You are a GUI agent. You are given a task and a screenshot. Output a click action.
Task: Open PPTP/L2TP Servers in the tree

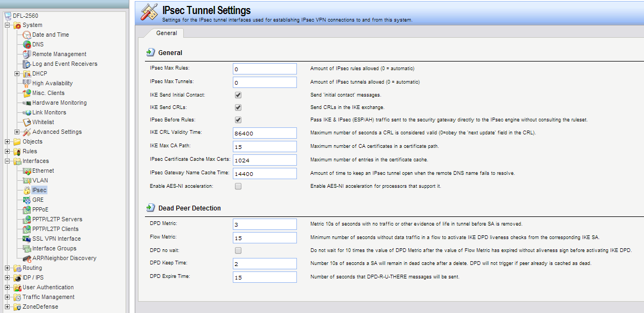tap(57, 220)
